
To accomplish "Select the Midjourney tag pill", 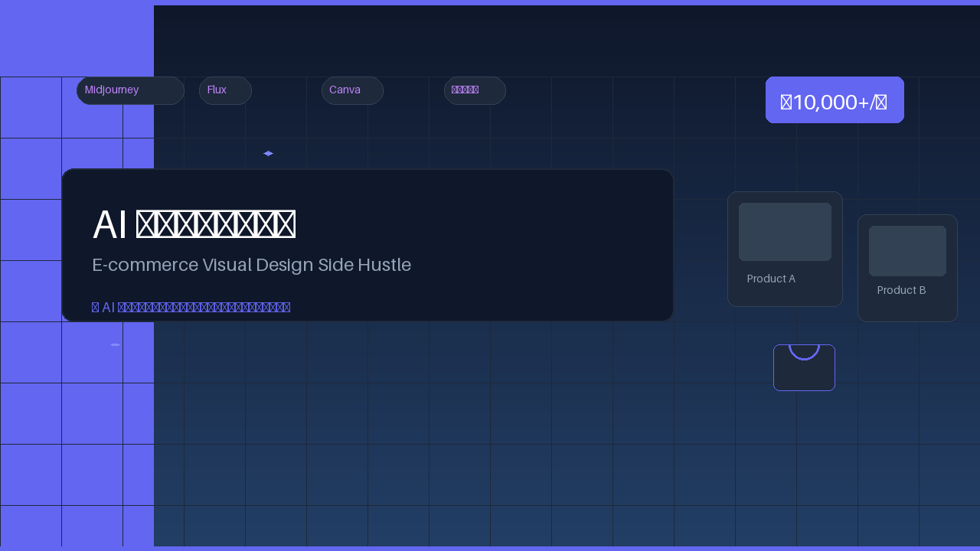I will pyautogui.click(x=130, y=90).
